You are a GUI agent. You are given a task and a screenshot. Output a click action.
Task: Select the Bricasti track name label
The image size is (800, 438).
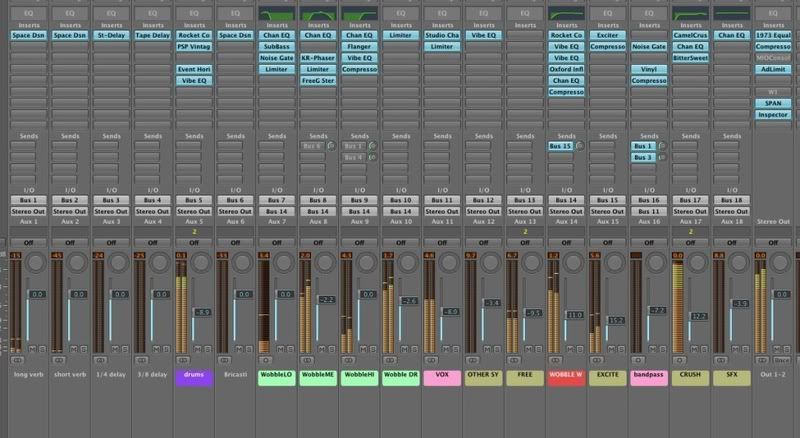pyautogui.click(x=235, y=375)
